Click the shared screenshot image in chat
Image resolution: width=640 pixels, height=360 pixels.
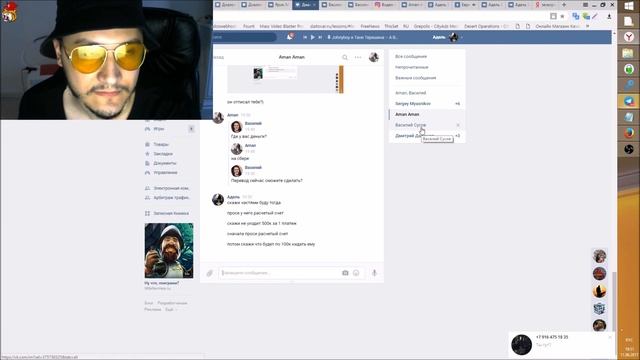point(285,79)
